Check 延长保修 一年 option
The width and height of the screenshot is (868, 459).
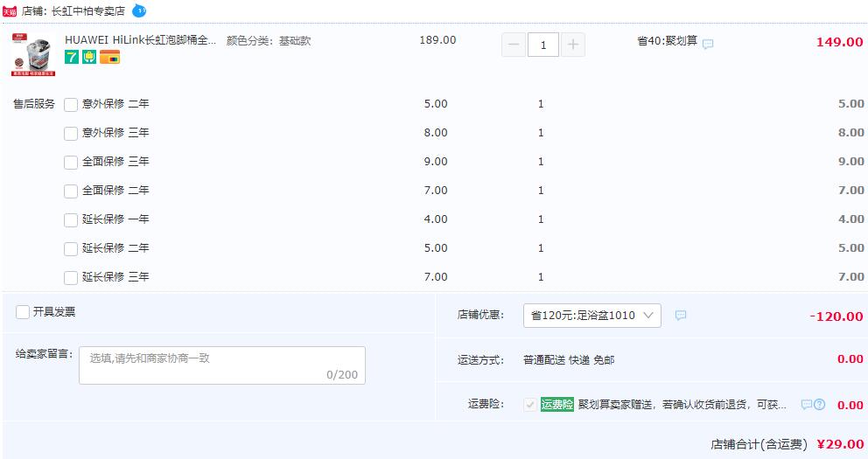click(71, 219)
